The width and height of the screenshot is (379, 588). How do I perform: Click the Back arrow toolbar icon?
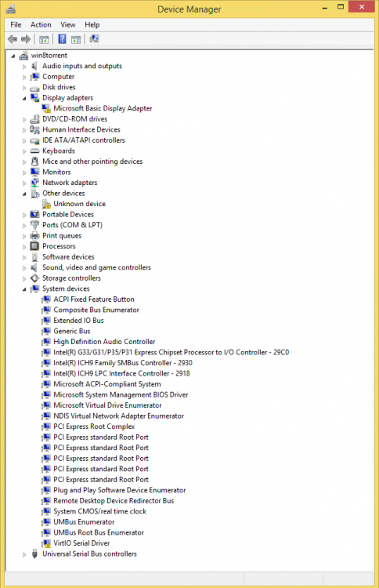(13, 39)
